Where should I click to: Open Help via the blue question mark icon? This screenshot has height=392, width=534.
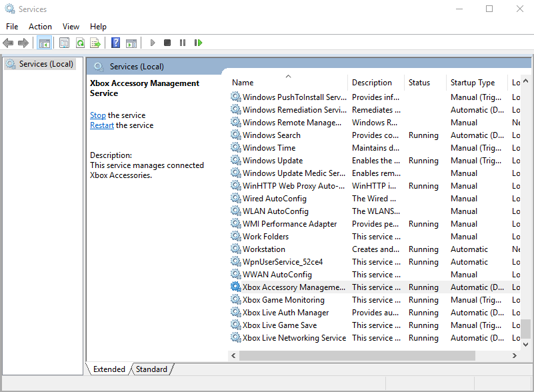[x=115, y=43]
